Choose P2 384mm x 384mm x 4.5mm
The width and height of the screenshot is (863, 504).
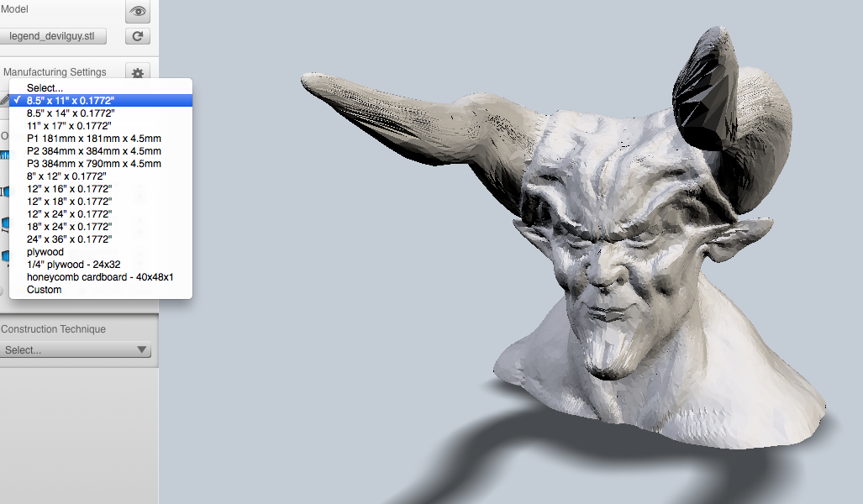tap(101, 151)
